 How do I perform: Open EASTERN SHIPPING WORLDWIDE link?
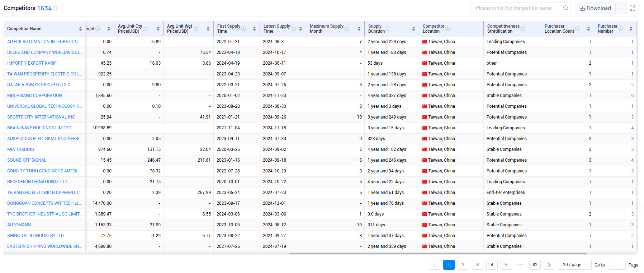(x=44, y=246)
